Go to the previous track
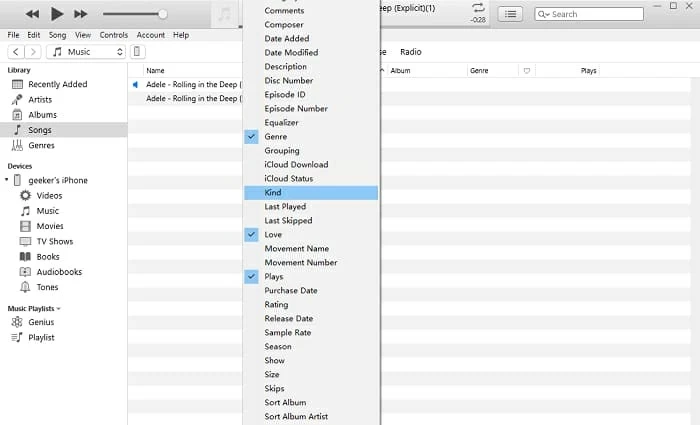 (33, 14)
